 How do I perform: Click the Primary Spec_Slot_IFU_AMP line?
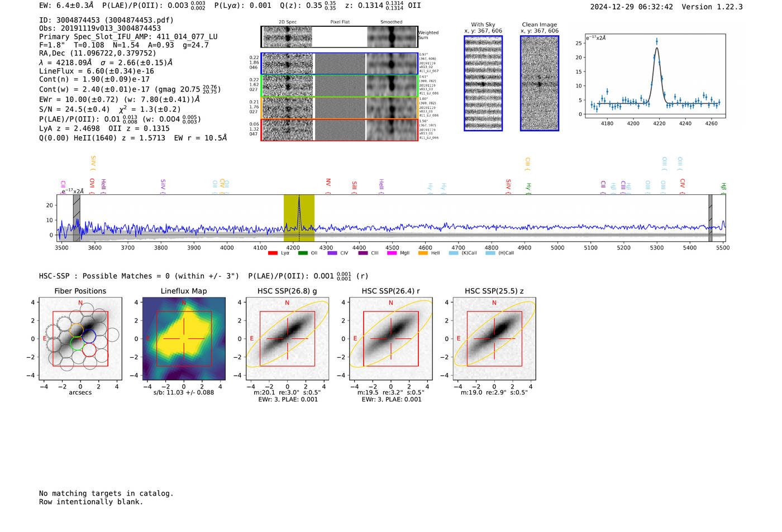pos(128,37)
